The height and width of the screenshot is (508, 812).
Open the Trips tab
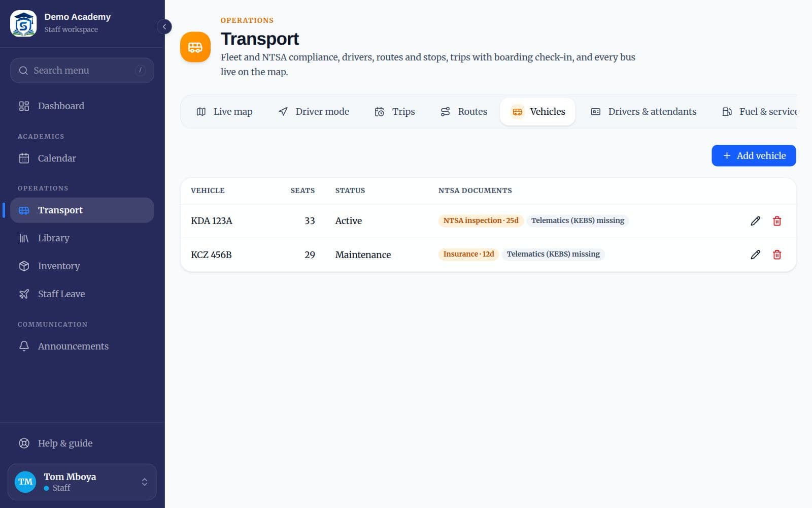(394, 112)
